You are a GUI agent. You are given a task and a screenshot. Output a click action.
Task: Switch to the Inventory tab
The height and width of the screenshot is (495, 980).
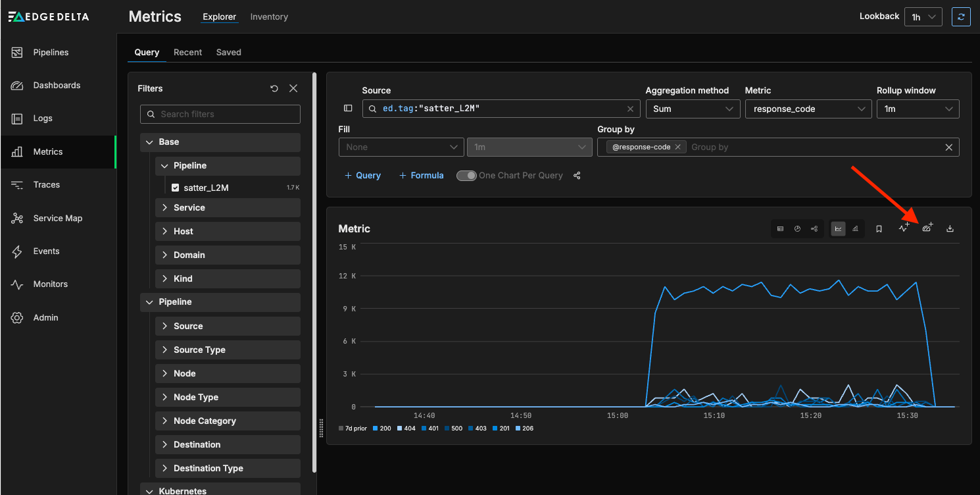[x=269, y=16]
